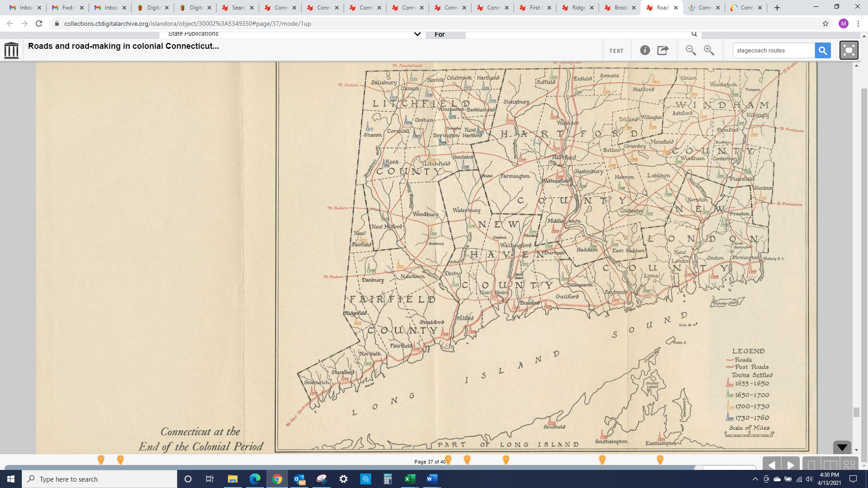Go to the previous page arrow
868x488 pixels.
pyautogui.click(x=772, y=465)
